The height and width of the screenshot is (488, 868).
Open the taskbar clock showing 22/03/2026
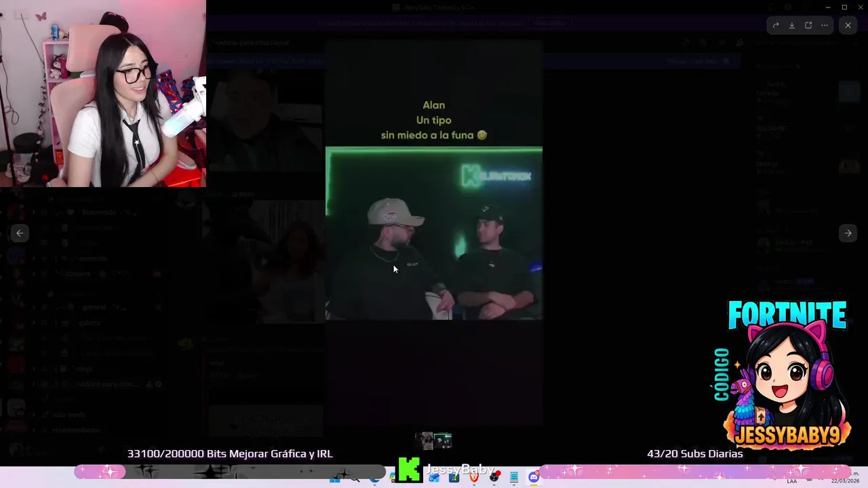846,478
